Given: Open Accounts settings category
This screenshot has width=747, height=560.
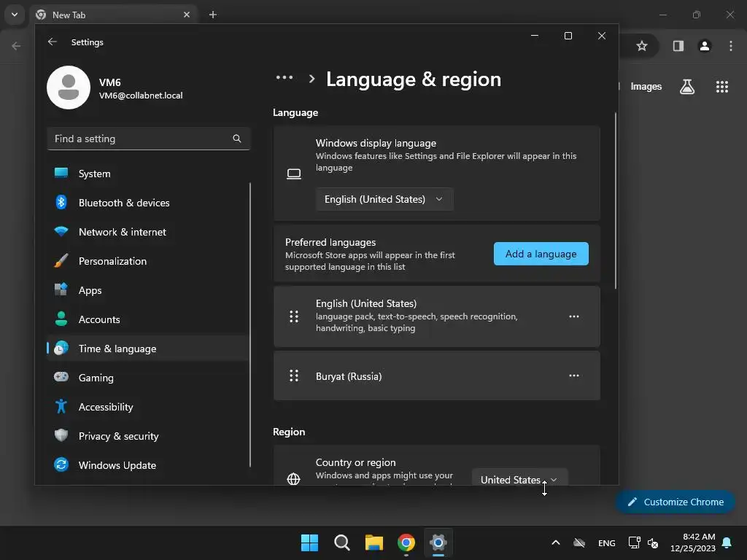Looking at the screenshot, I should pos(148,319).
